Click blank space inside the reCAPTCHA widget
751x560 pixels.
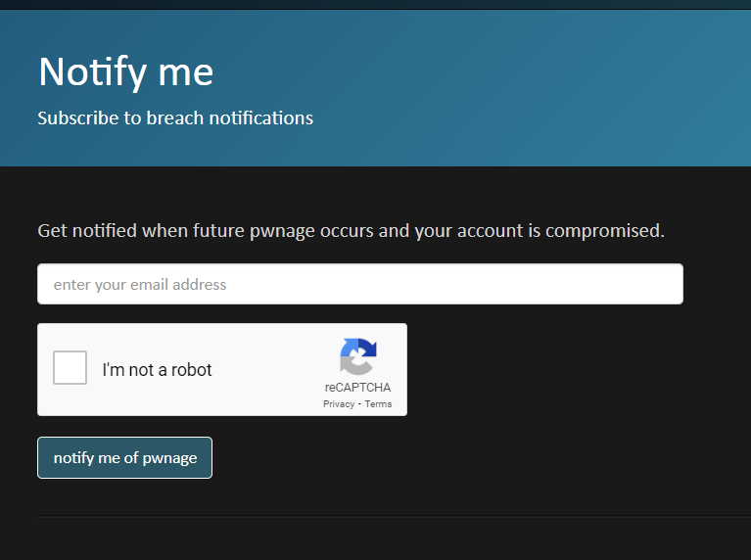click(268, 369)
